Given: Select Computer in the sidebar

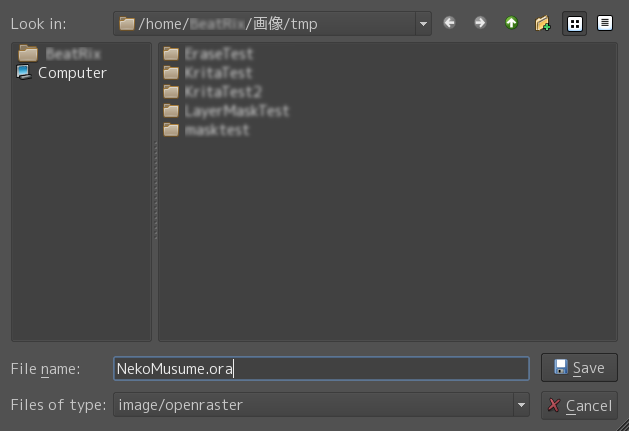Looking at the screenshot, I should (x=71, y=73).
